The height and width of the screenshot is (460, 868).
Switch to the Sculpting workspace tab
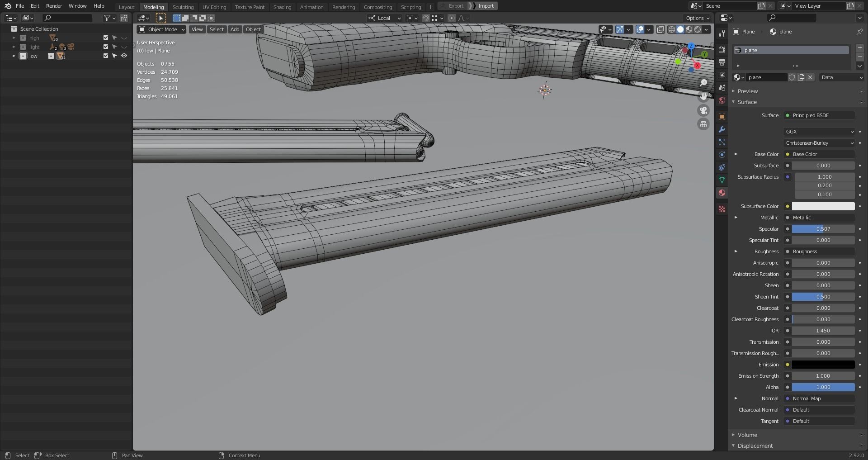[x=183, y=7]
